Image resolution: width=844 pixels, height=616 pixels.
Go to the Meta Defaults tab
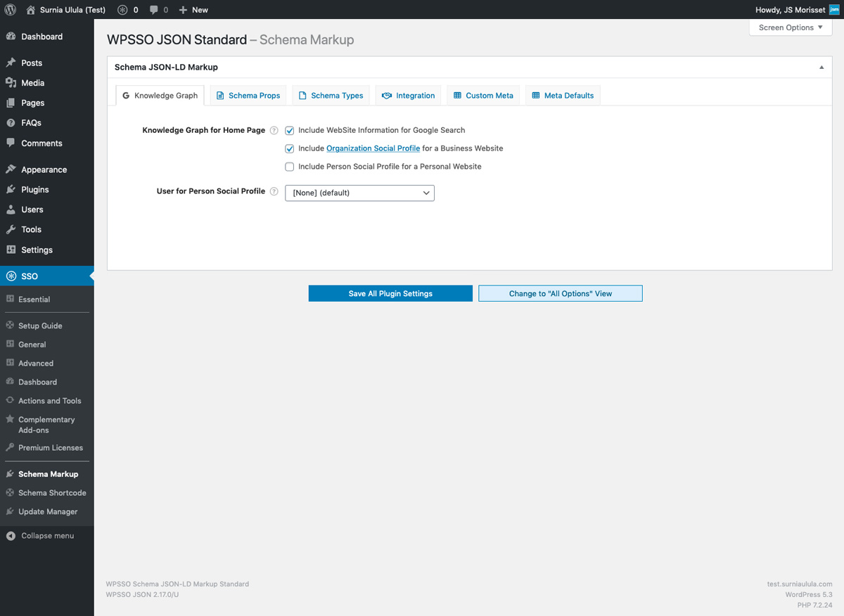coord(563,96)
